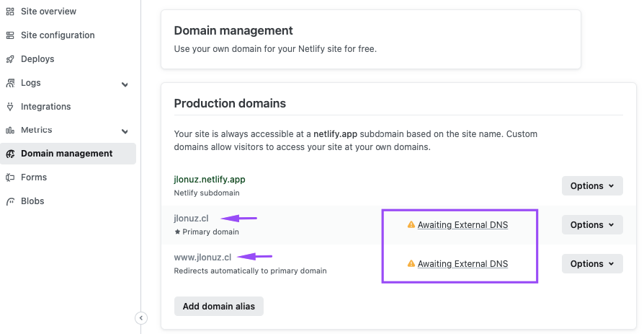
Task: Collapse the sidebar with the arrow button
Action: (x=141, y=318)
